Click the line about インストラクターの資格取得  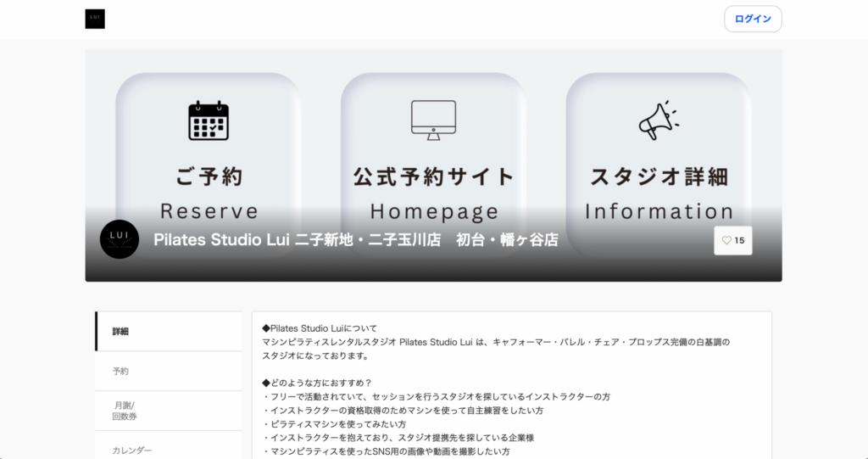[403, 411]
